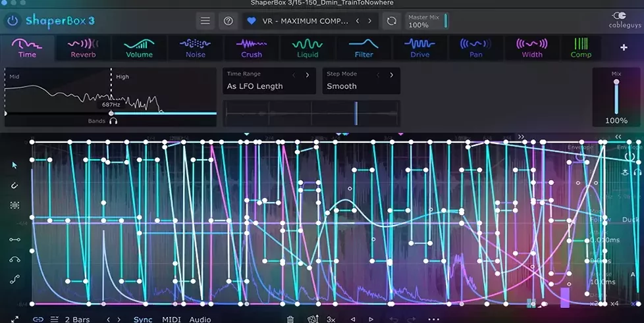
Task: Next Time Range option arrow
Action: tap(308, 75)
